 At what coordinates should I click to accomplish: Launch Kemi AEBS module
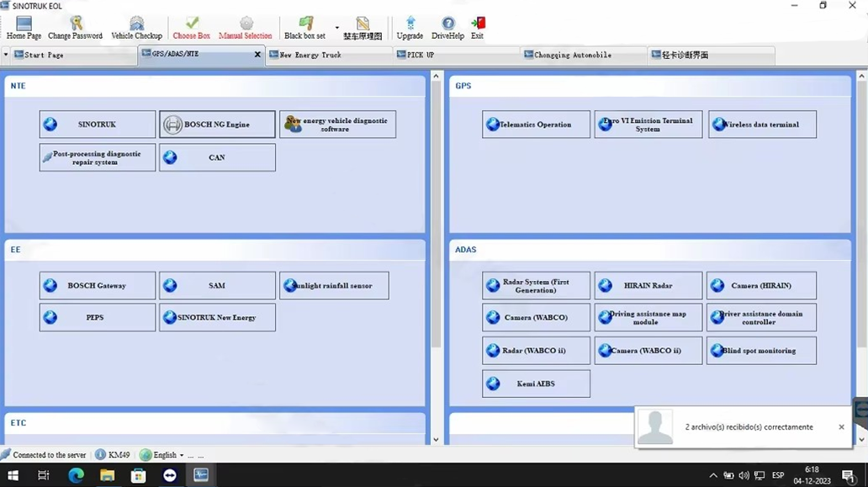(536, 384)
